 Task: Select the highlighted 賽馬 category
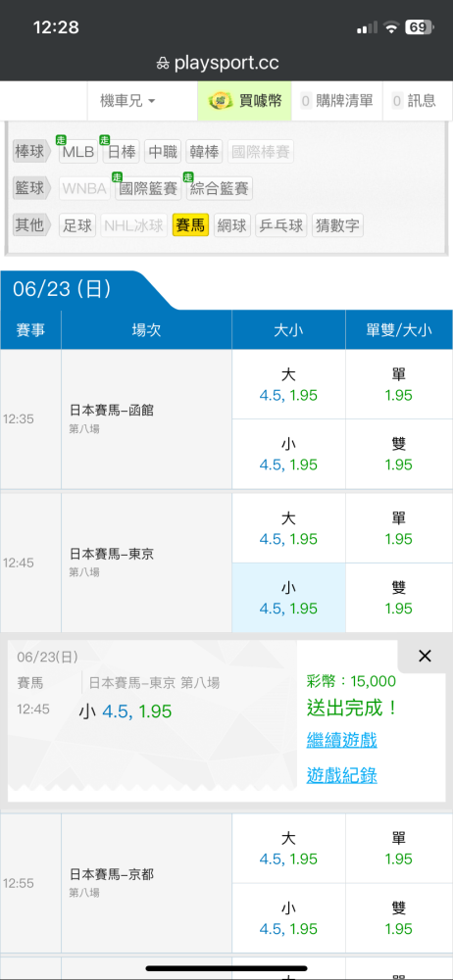tap(190, 225)
